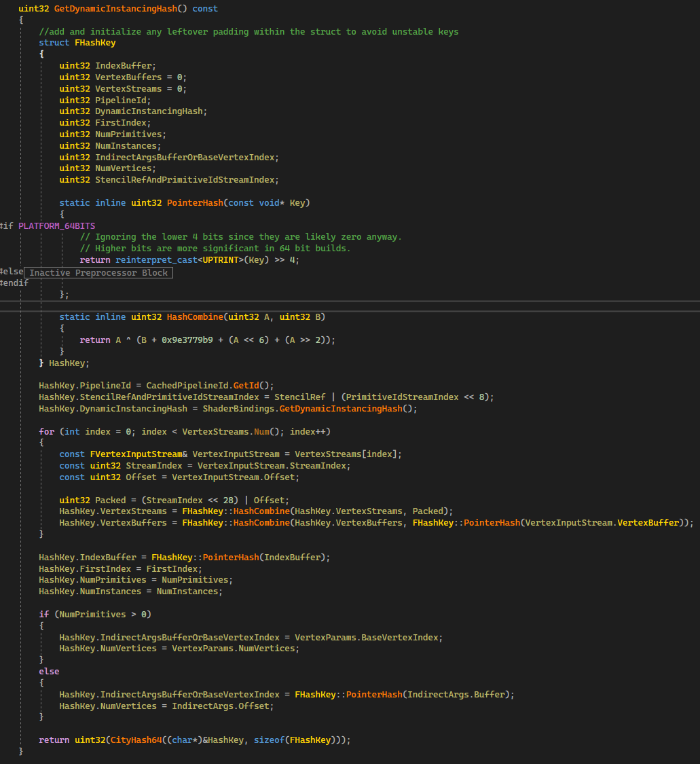Click the 'FVertexInputStream&' type name
The image size is (700, 764).
(x=139, y=454)
